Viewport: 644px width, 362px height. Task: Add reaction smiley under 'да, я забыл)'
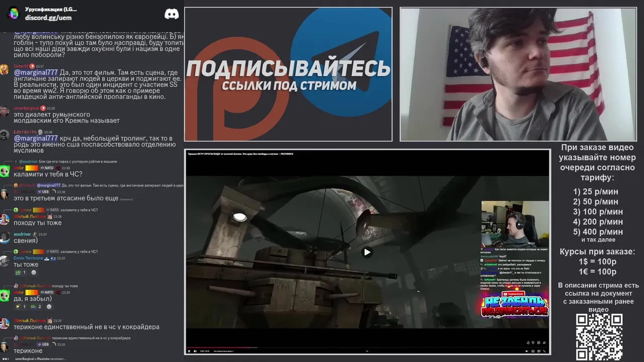point(49,307)
